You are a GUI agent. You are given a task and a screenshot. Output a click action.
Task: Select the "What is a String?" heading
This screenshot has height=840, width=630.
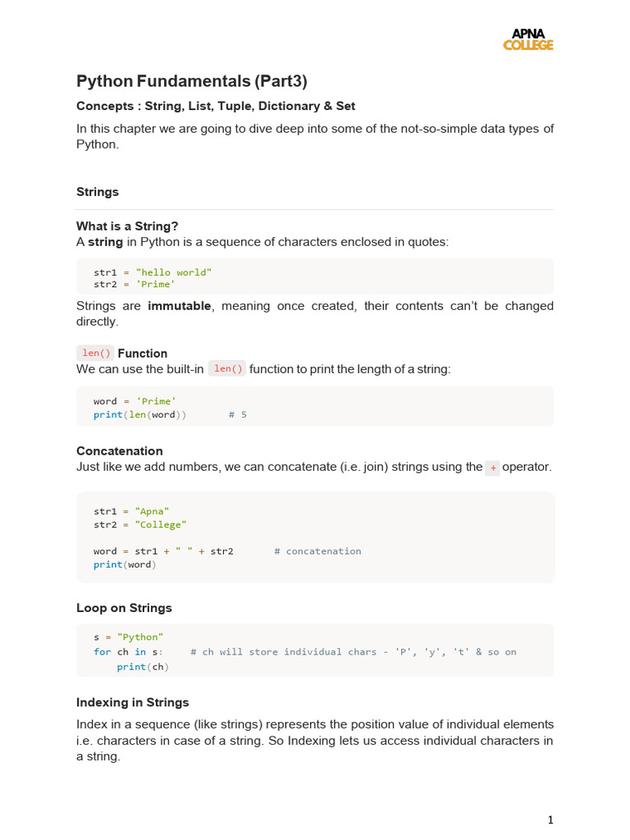127,226
